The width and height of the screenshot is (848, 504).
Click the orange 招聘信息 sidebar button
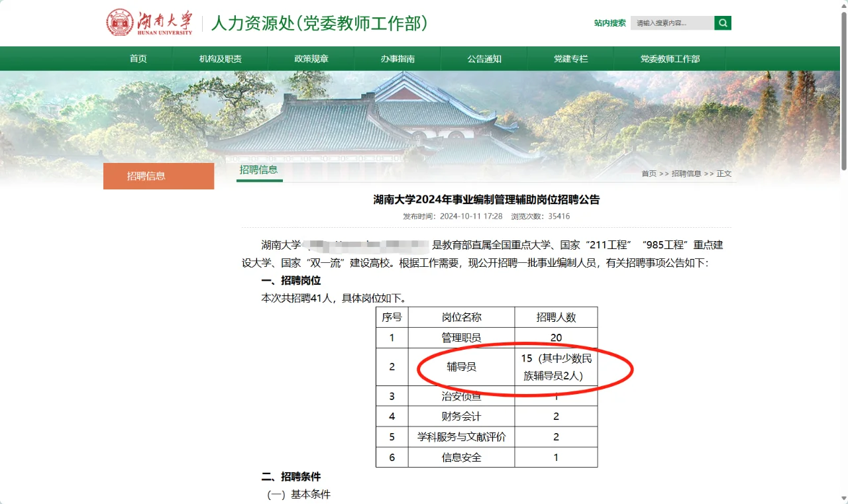[158, 176]
